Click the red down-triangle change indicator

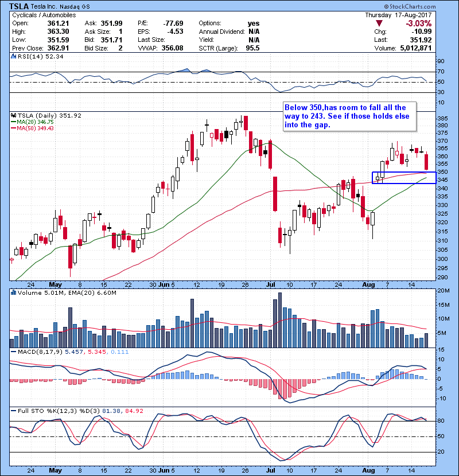pos(379,24)
